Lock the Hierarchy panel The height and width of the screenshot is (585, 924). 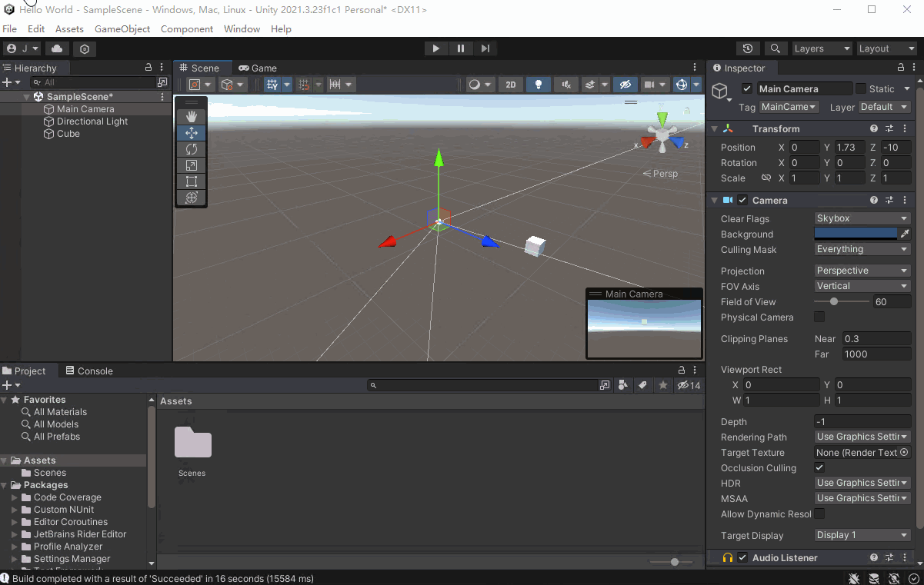click(148, 68)
